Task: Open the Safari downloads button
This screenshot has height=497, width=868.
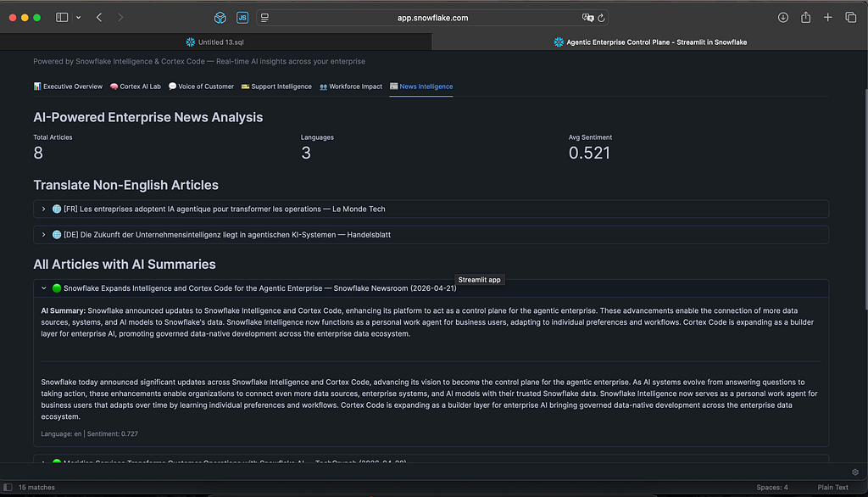Action: 782,18
